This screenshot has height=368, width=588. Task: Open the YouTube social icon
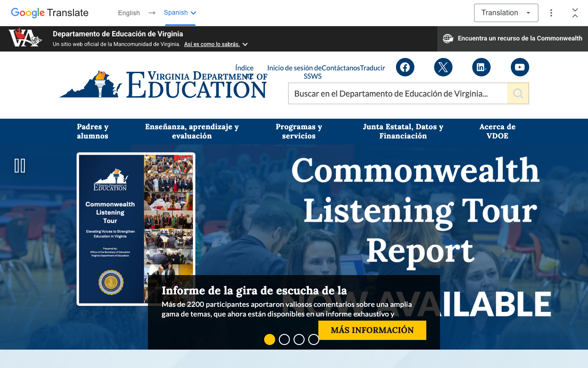[x=520, y=67]
